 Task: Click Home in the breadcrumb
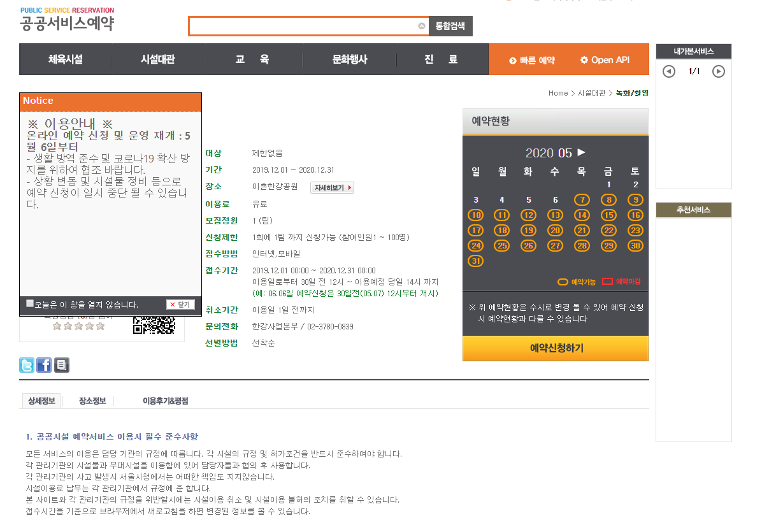click(558, 93)
